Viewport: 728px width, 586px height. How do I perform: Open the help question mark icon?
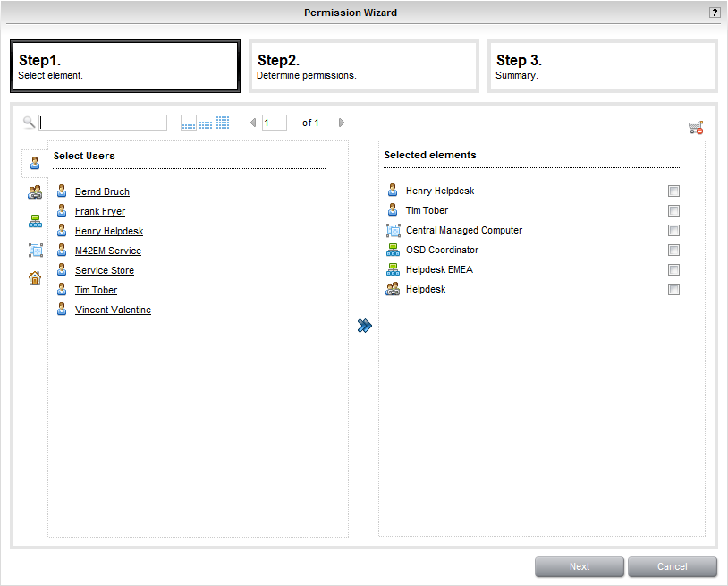[x=715, y=13]
